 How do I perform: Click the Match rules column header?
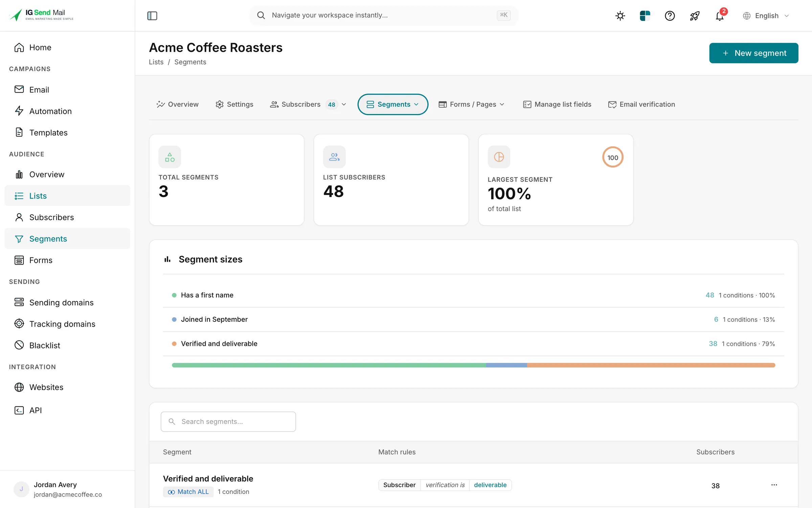pyautogui.click(x=397, y=452)
